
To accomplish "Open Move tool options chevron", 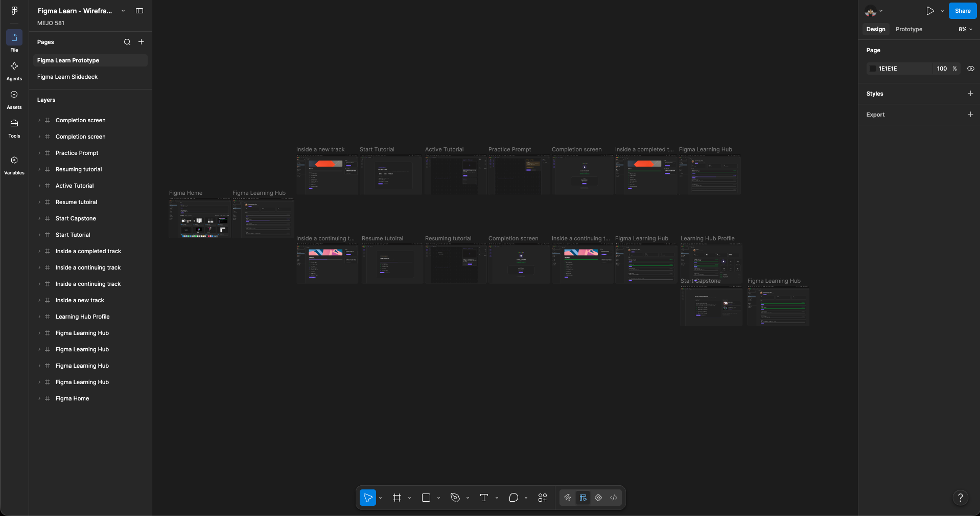I will [x=381, y=498].
